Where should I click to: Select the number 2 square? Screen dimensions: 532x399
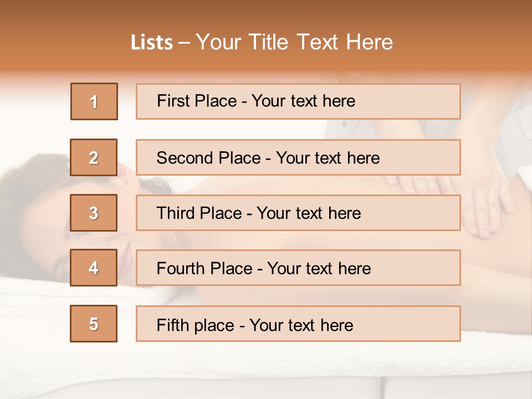94,157
